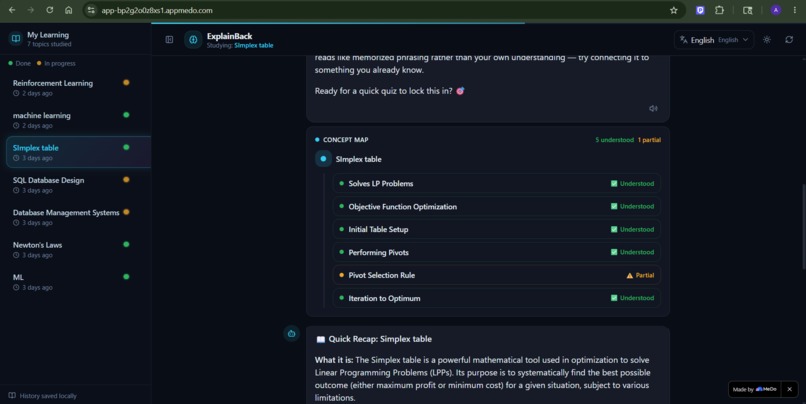Click the reset/refresh session icon

coord(789,40)
